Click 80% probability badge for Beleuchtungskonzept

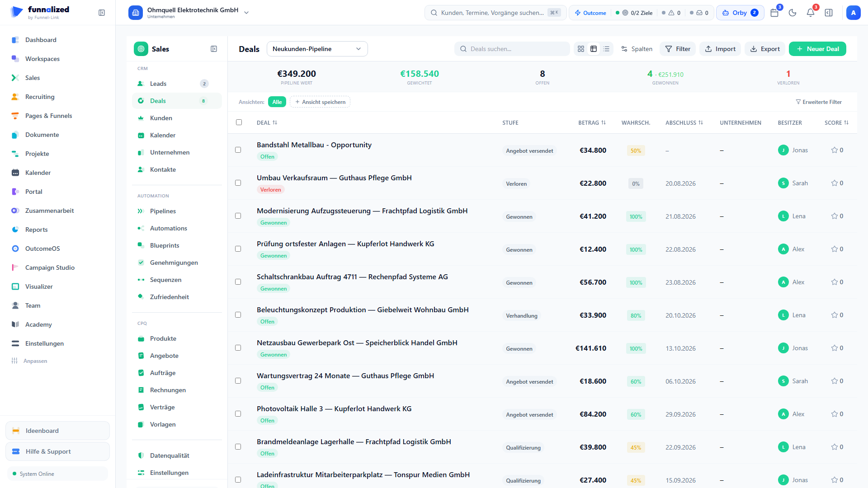click(x=636, y=315)
